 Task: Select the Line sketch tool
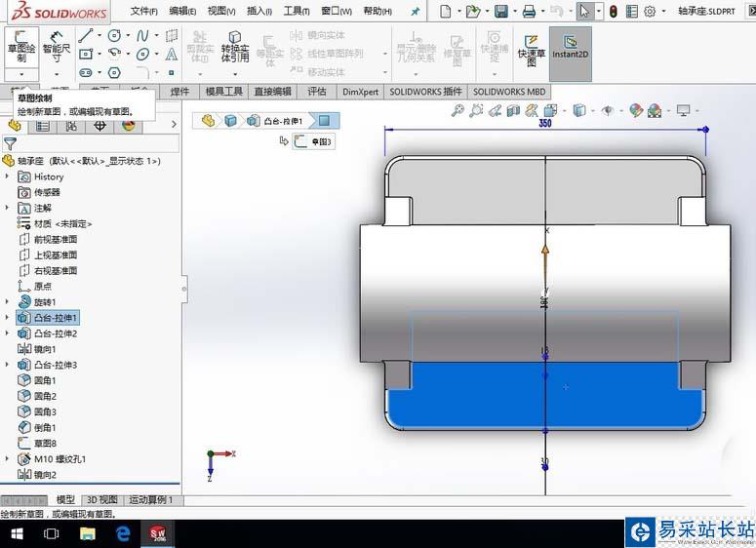click(x=86, y=35)
